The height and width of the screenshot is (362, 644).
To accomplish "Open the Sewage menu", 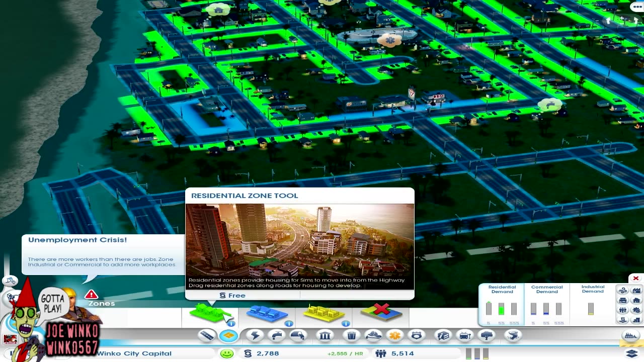I will pyautogui.click(x=298, y=335).
